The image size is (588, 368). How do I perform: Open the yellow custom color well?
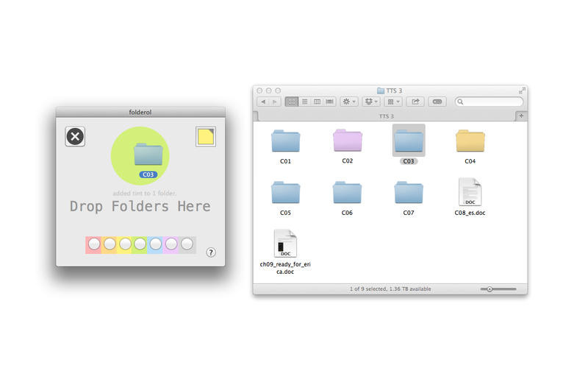click(x=205, y=137)
